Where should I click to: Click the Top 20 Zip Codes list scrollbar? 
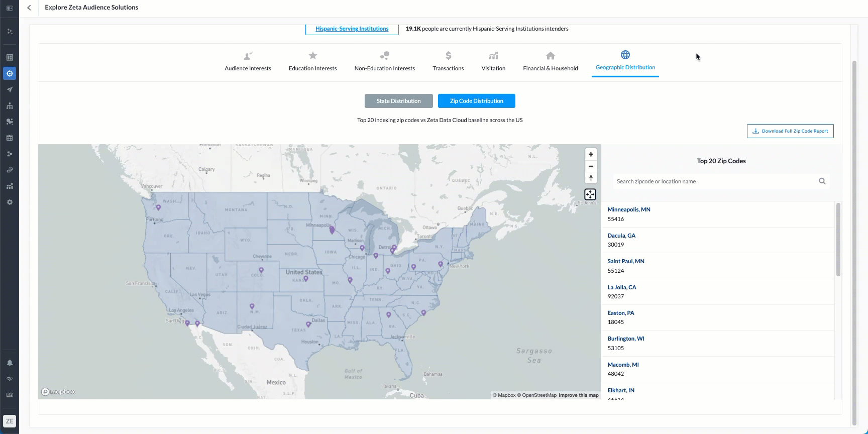coord(838,240)
